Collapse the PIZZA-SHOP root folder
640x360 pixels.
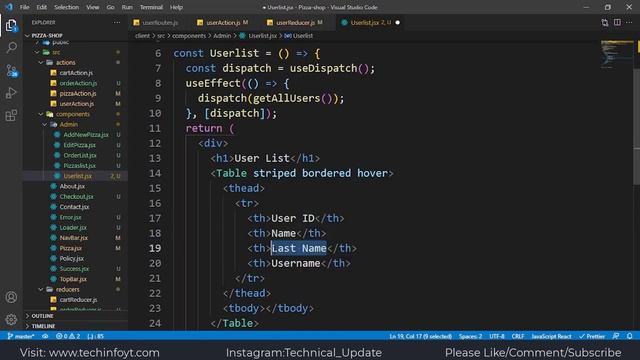27,36
